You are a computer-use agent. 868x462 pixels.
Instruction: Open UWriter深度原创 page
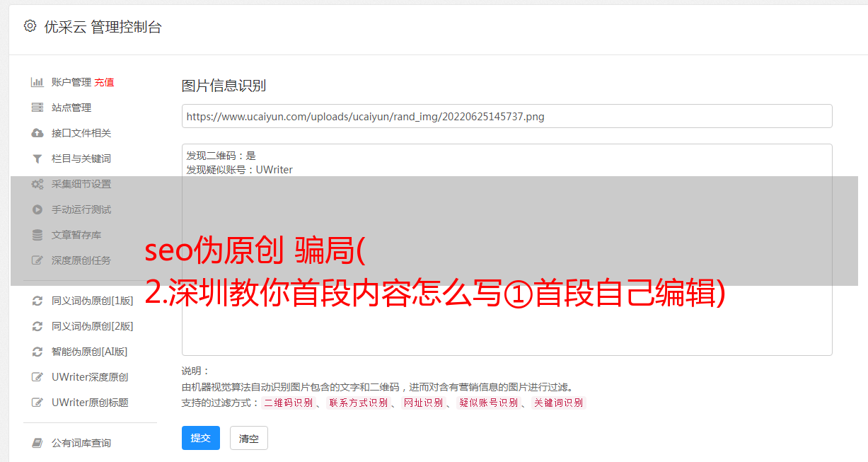(x=90, y=377)
